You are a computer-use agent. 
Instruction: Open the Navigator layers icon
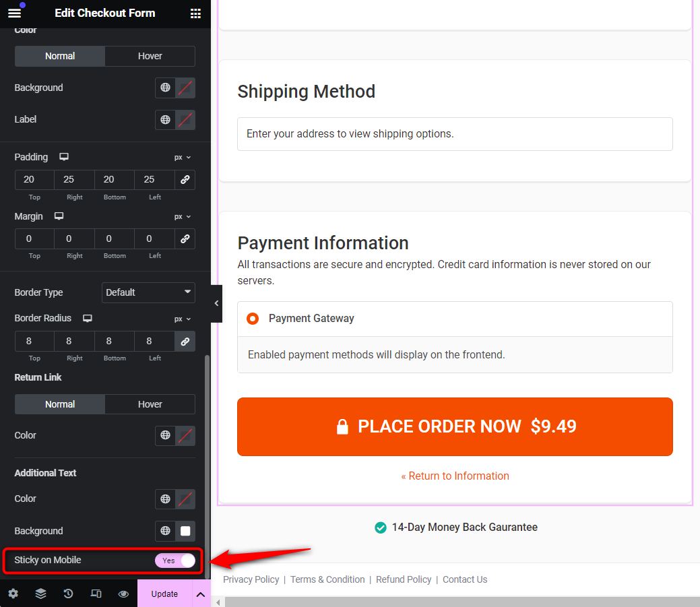40,594
